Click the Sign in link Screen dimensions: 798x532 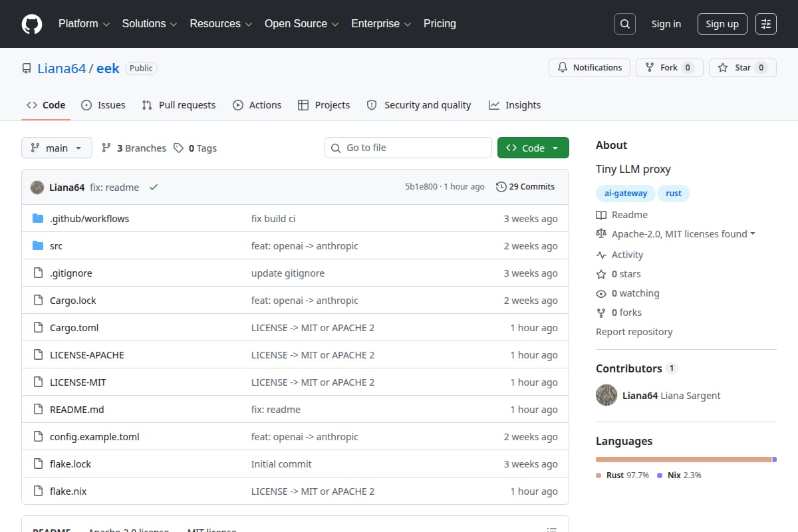pos(666,24)
